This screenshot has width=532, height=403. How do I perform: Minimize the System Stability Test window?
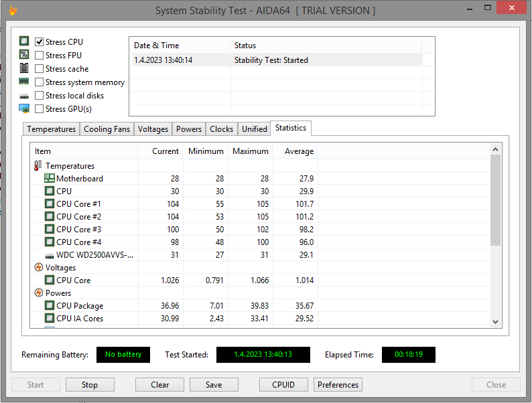470,9
